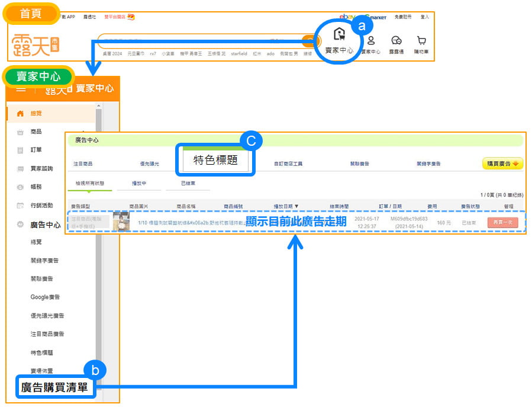Click the 總覽 home icon in sidebar
532x407 pixels.
21,113
